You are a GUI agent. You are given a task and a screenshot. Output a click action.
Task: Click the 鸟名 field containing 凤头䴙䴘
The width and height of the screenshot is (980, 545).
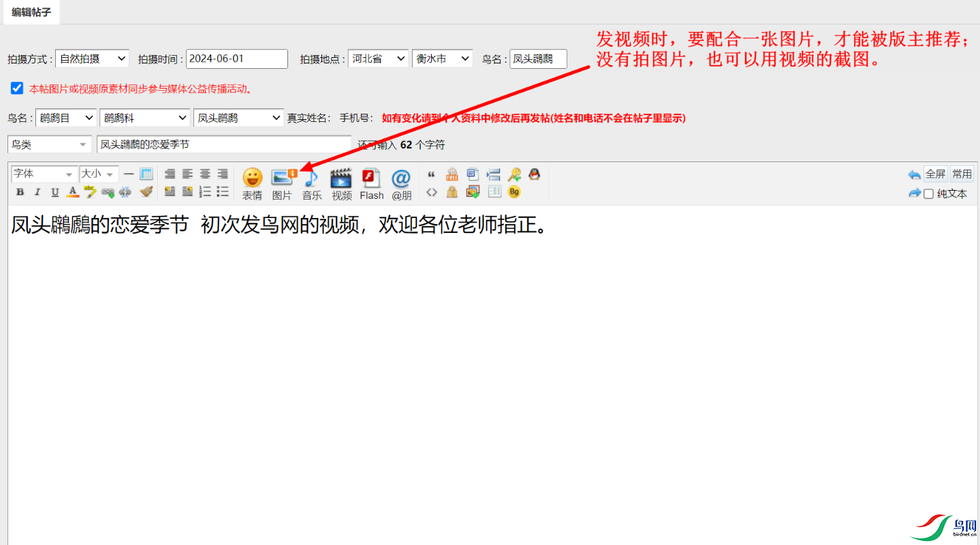(538, 59)
